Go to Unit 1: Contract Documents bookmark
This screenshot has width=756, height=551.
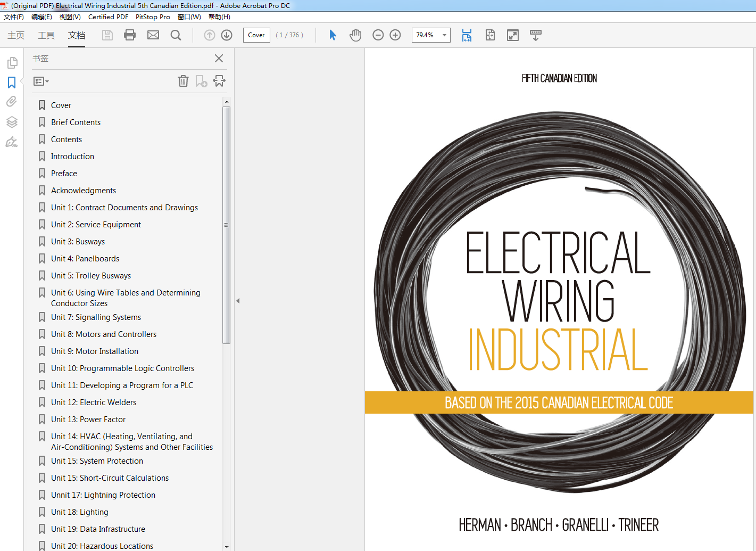[x=124, y=208]
